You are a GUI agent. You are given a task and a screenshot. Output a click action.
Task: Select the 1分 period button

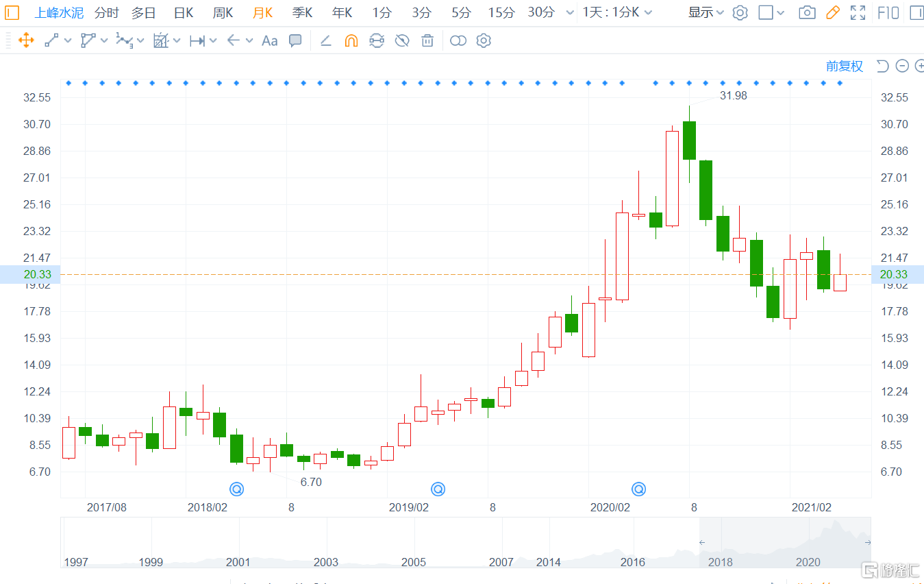point(382,12)
